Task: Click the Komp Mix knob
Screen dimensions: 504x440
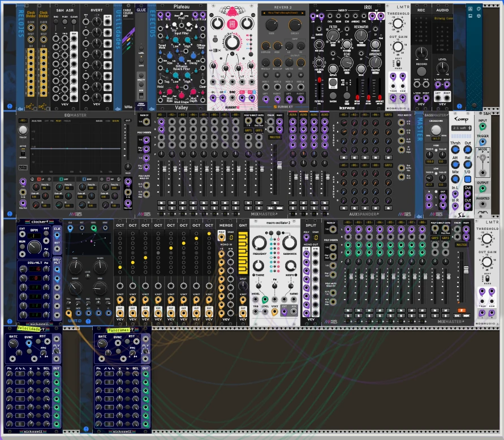Action: (455, 179)
